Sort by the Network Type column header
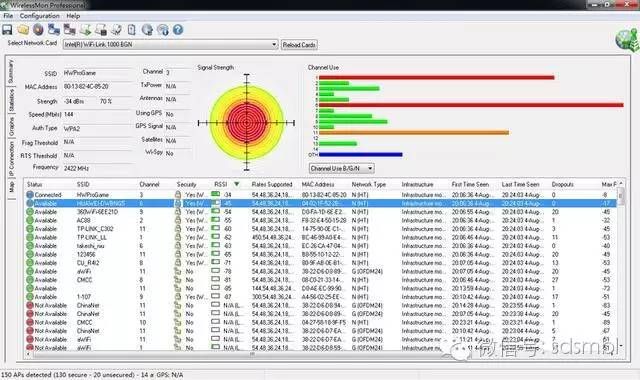The image size is (640, 380). [x=369, y=184]
